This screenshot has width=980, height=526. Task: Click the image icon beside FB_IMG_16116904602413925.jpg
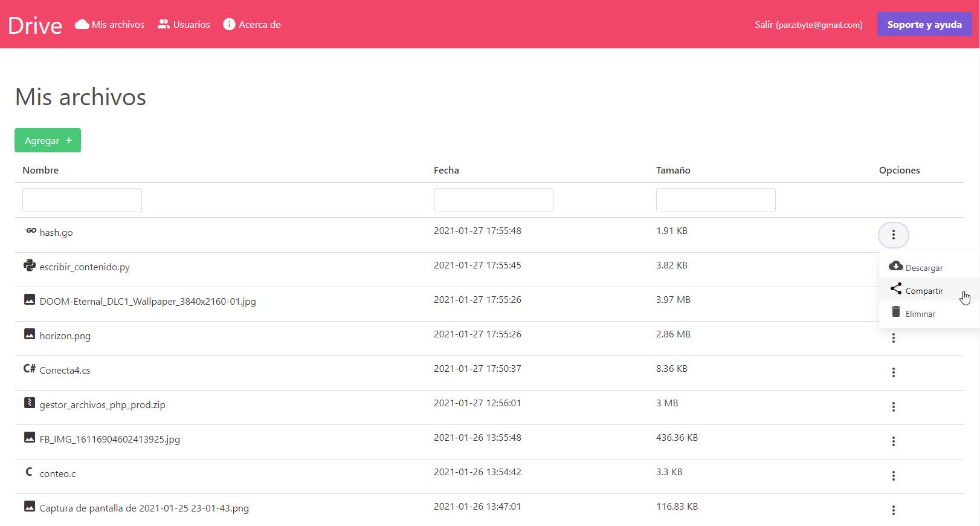tap(29, 437)
